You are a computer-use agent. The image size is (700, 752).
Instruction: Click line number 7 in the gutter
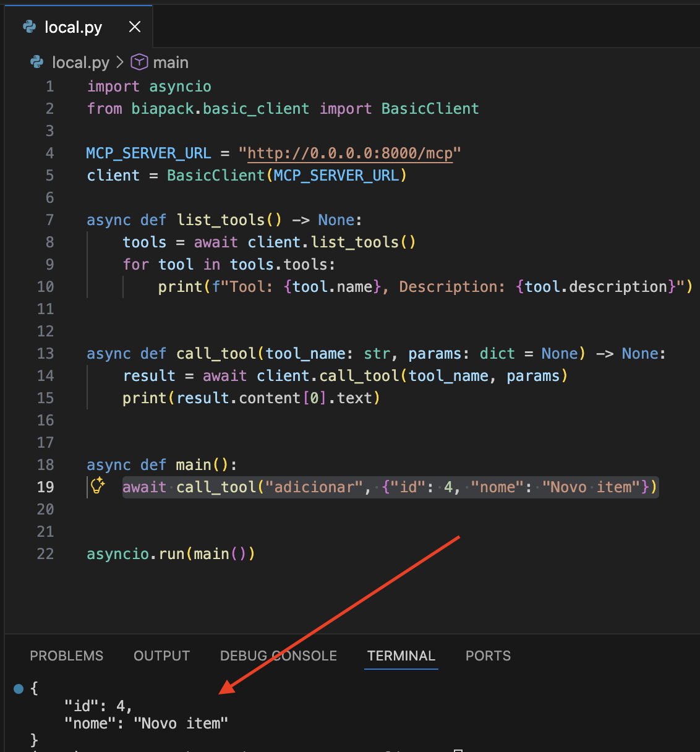[x=49, y=220]
